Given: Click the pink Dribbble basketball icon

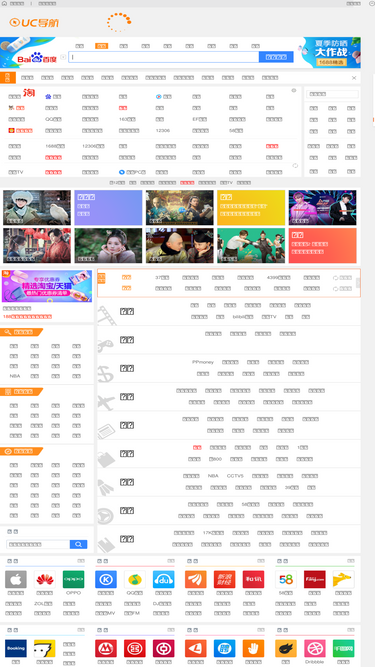Looking at the screenshot, I should point(315,649).
